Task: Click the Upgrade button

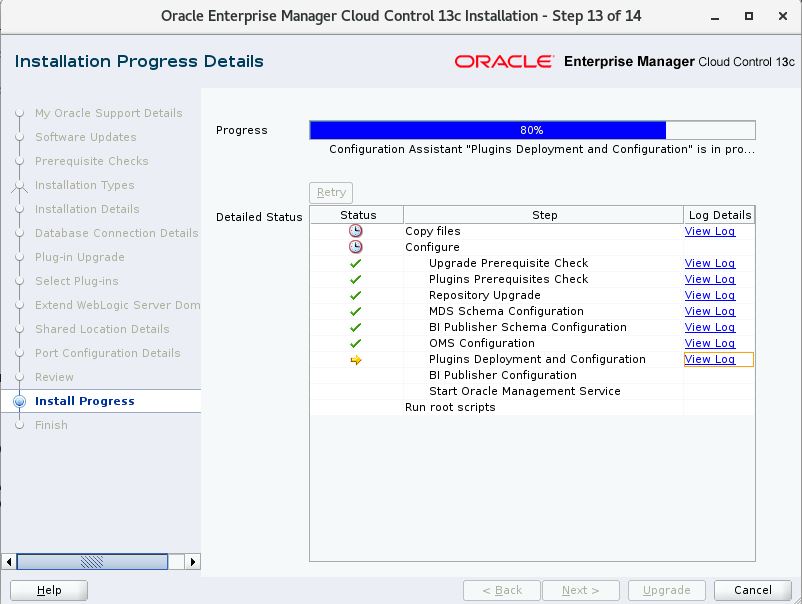Action: (666, 590)
